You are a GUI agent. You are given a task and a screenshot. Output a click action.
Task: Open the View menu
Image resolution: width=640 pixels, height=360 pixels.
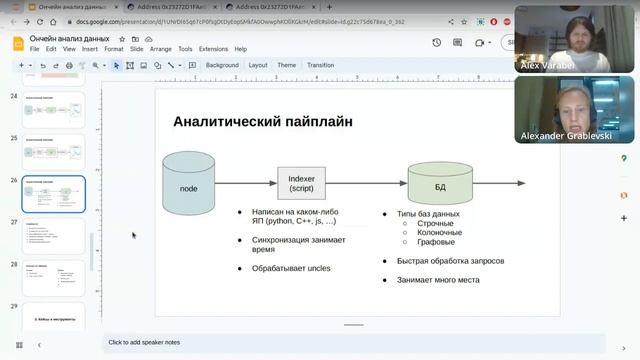point(69,49)
